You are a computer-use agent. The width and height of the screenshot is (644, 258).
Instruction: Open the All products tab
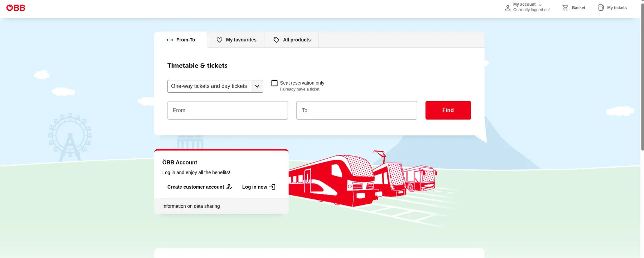pos(292,40)
